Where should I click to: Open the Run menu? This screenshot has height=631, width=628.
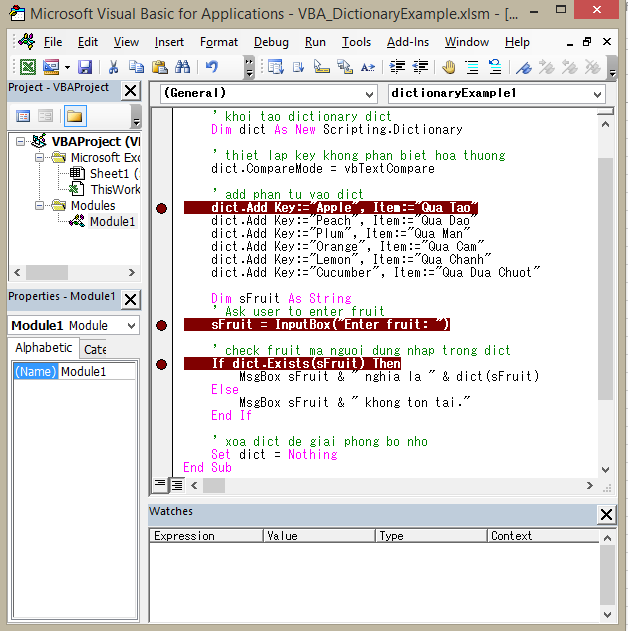[315, 42]
